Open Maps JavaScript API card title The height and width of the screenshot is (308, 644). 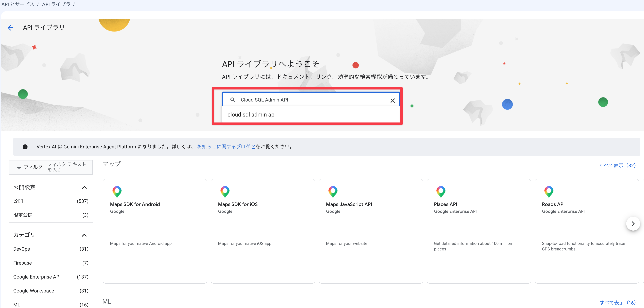point(349,204)
